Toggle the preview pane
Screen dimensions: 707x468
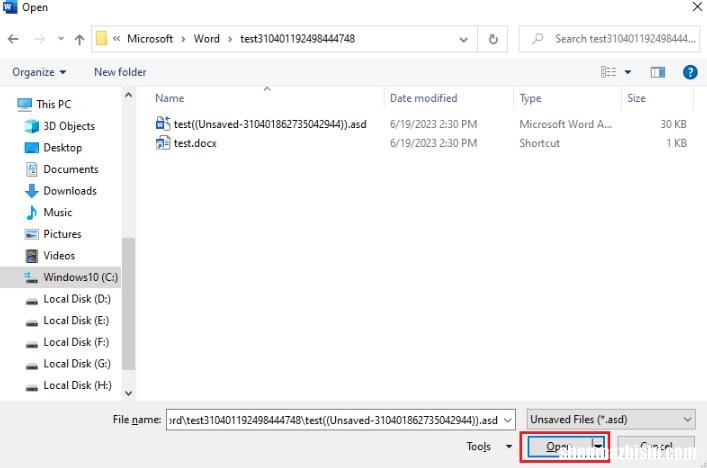click(x=657, y=72)
